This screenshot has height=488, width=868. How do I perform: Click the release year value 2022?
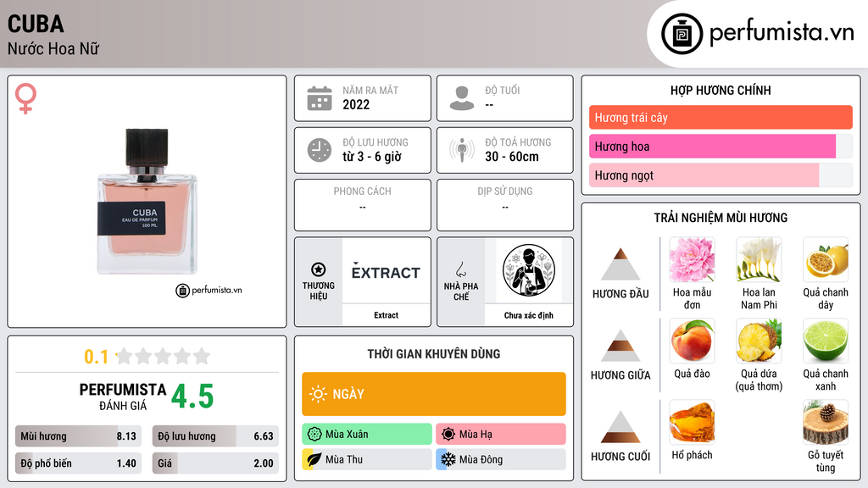click(356, 104)
